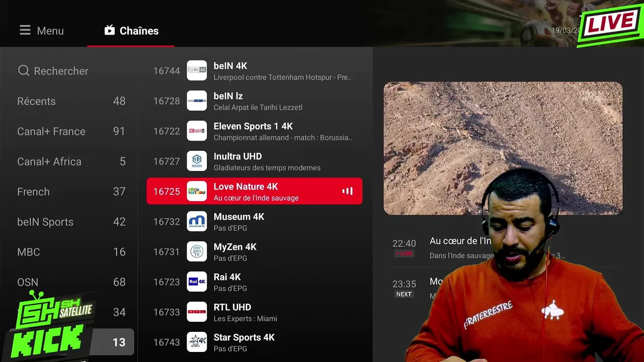Image resolution: width=644 pixels, height=362 pixels.
Task: Click the Liverpool contre Tottenham program text
Action: (282, 77)
